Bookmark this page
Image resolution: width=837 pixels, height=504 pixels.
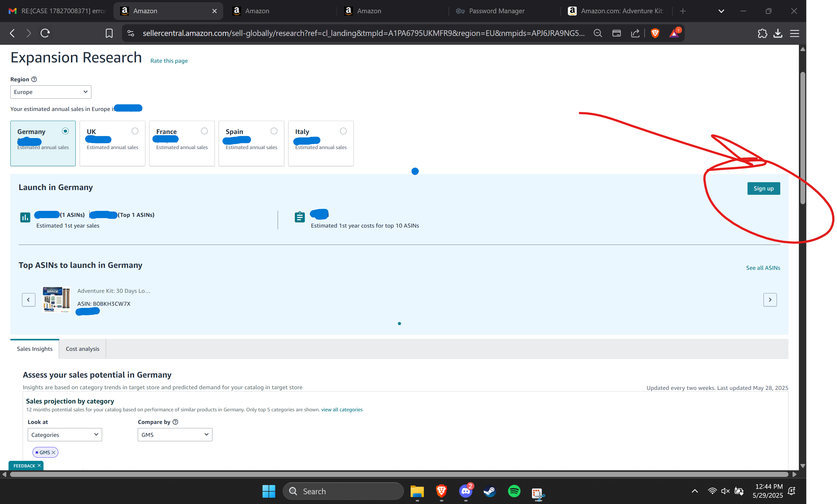click(x=109, y=33)
